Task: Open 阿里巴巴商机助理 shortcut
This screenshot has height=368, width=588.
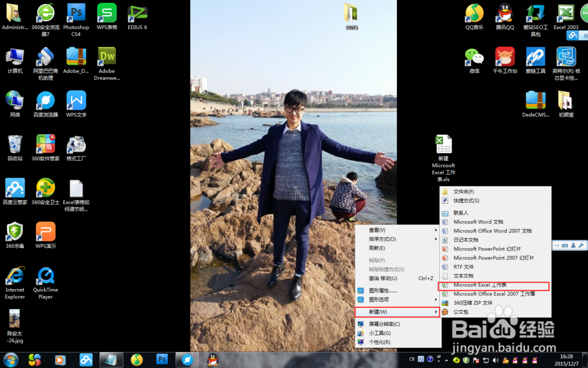Action: pos(45,64)
